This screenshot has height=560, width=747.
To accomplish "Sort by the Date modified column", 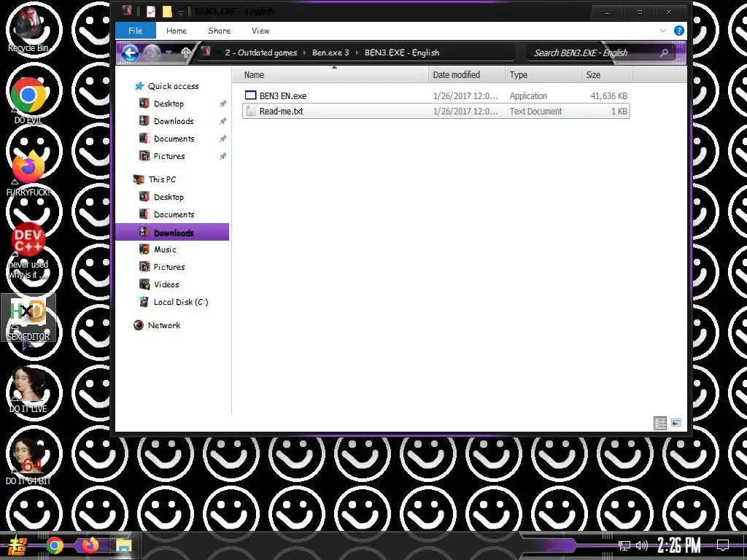I will point(467,75).
